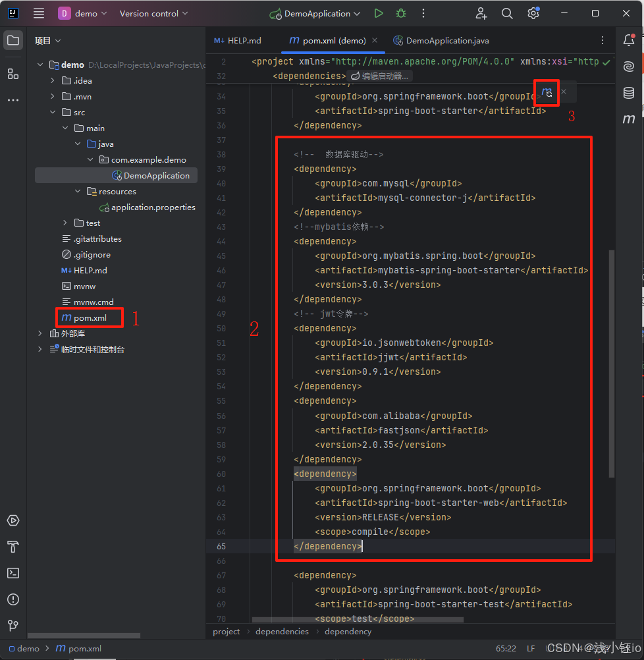Screen dimensions: 644x660
Task: Open the Problems tool window icon
Action: (x=13, y=599)
